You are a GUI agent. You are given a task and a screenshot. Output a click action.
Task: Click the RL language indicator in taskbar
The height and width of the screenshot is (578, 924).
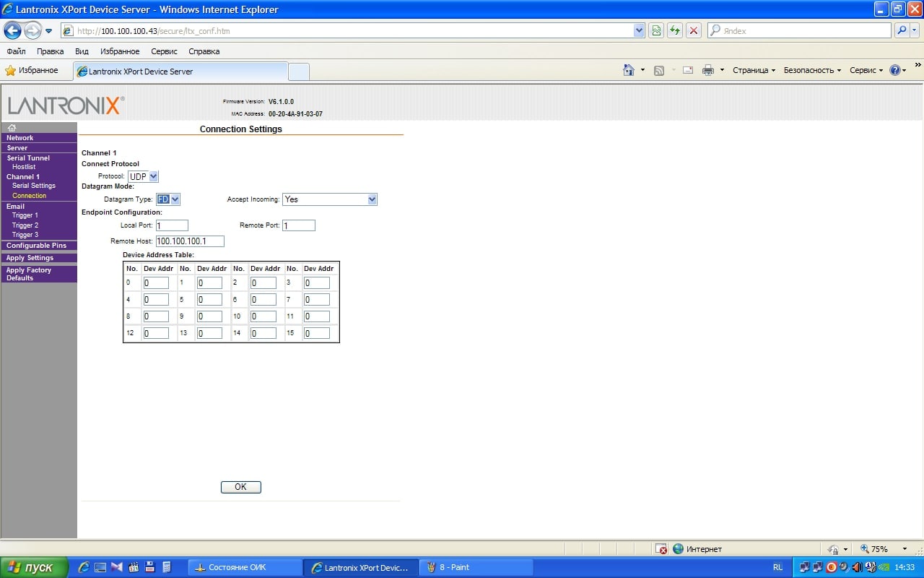[777, 567]
